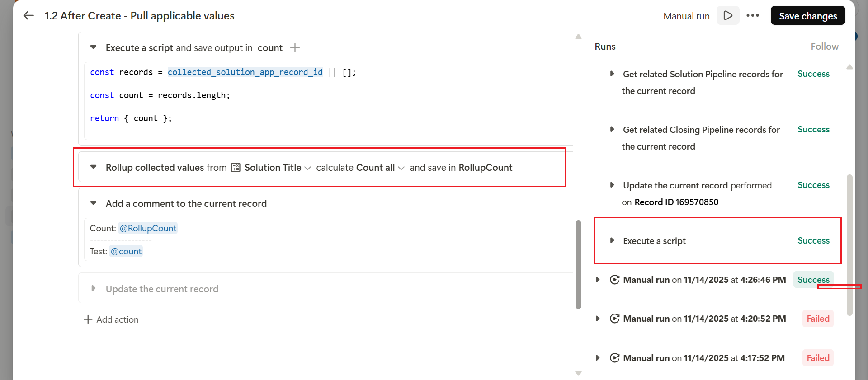Expand the Execute a script run step

(x=612, y=240)
